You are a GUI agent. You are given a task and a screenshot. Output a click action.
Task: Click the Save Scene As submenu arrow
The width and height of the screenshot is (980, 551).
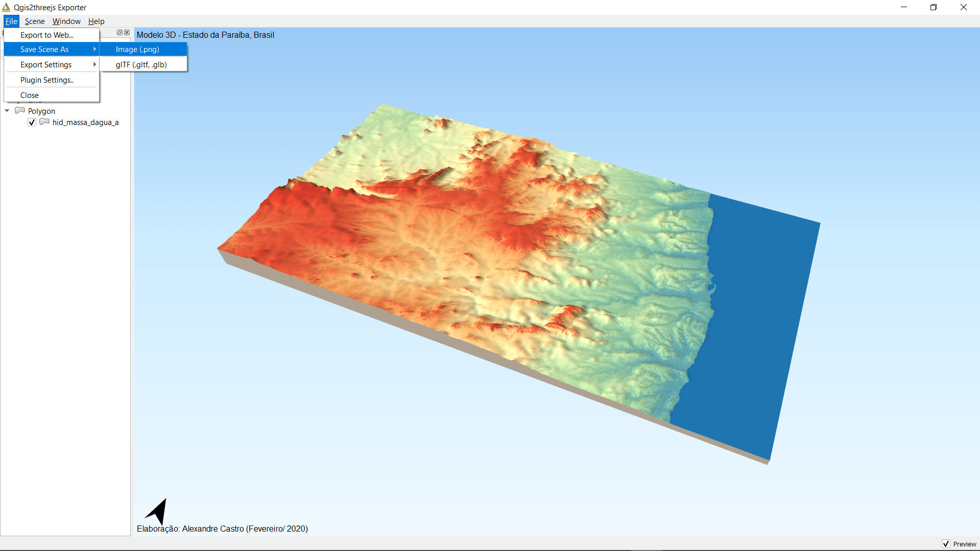(94, 49)
